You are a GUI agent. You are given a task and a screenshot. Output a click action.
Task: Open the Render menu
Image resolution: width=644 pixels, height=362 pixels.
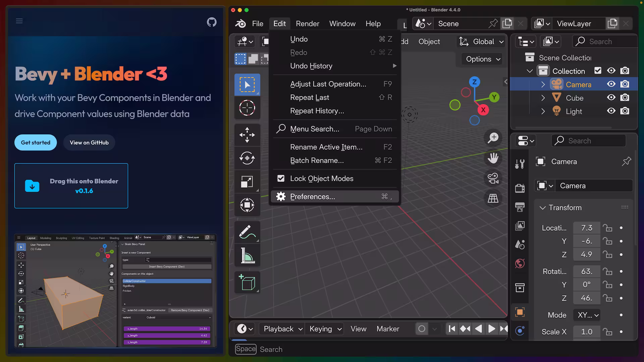pos(307,23)
